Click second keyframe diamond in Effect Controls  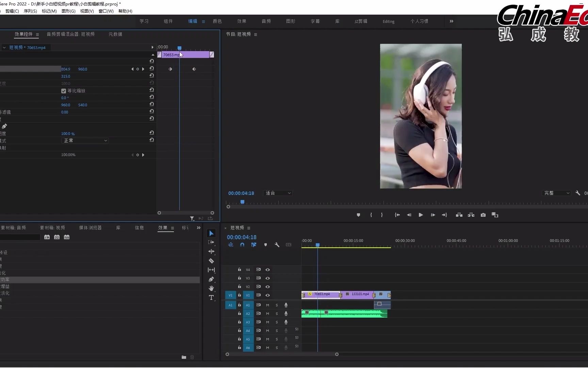194,69
